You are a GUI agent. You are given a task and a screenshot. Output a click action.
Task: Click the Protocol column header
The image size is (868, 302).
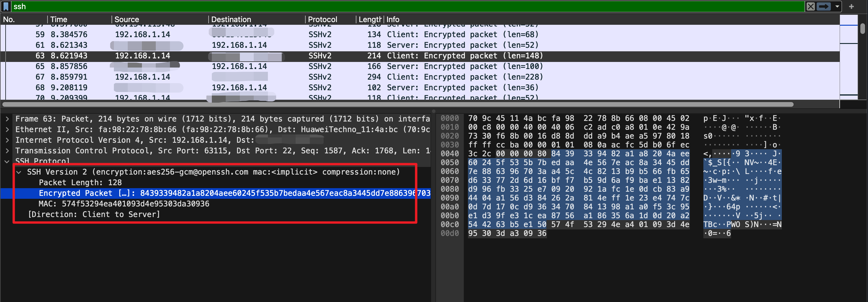[x=330, y=19]
